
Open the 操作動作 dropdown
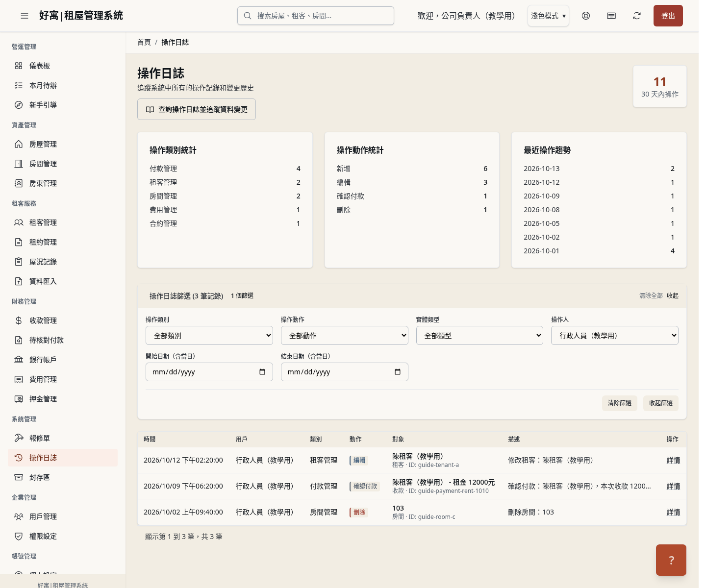pos(345,336)
